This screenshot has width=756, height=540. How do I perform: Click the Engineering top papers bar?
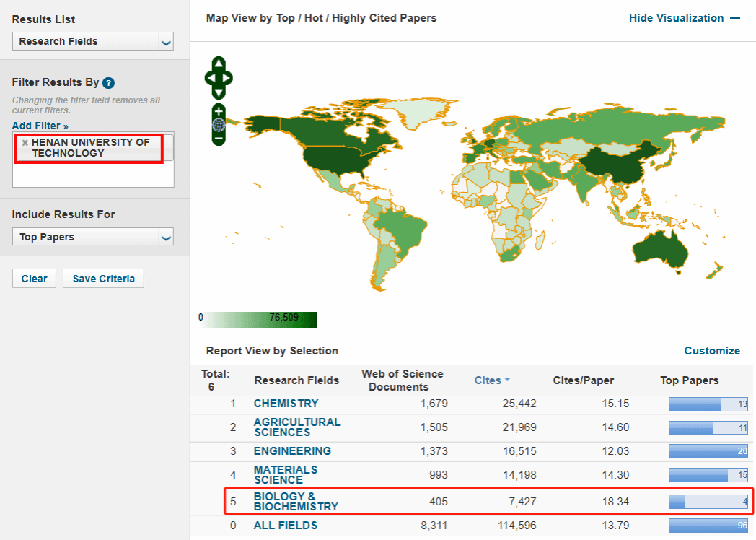(708, 451)
